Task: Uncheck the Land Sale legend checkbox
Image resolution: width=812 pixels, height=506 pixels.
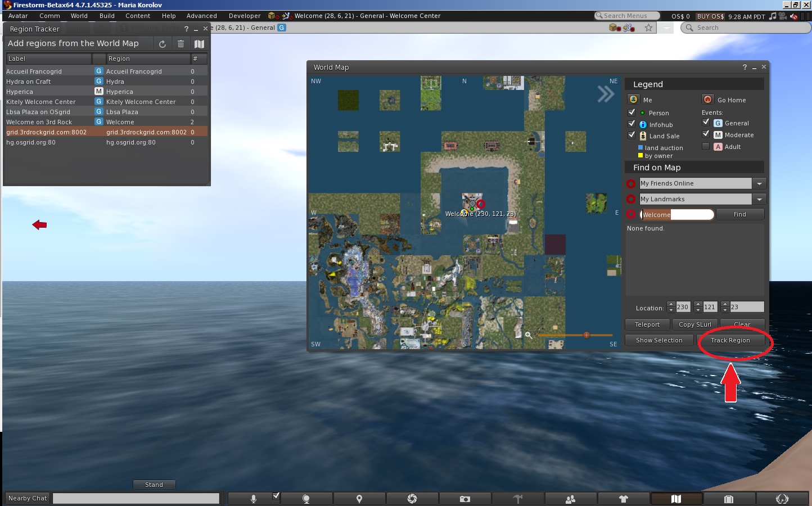Action: [631, 135]
